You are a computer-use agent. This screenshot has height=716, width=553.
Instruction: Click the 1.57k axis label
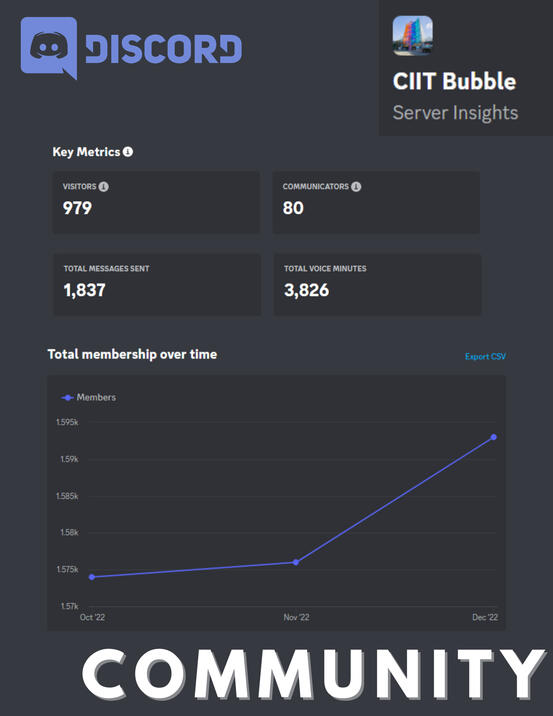(69, 606)
